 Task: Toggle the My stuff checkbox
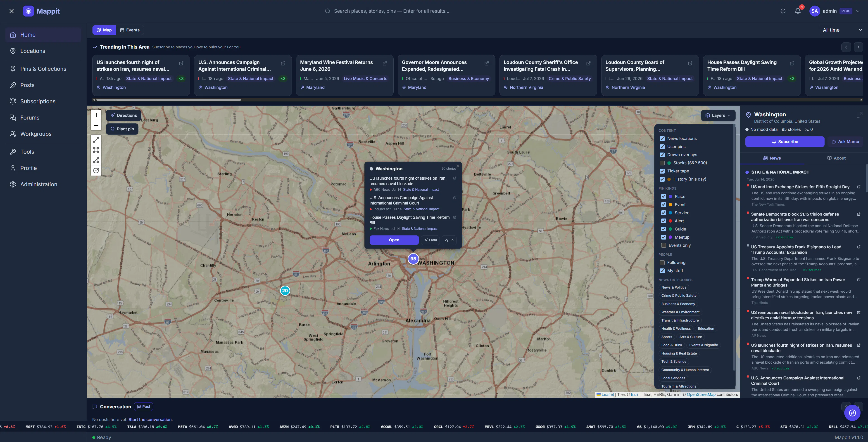click(662, 271)
